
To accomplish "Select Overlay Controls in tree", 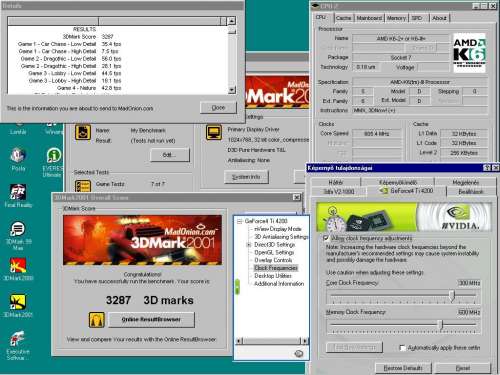I will tap(273, 260).
